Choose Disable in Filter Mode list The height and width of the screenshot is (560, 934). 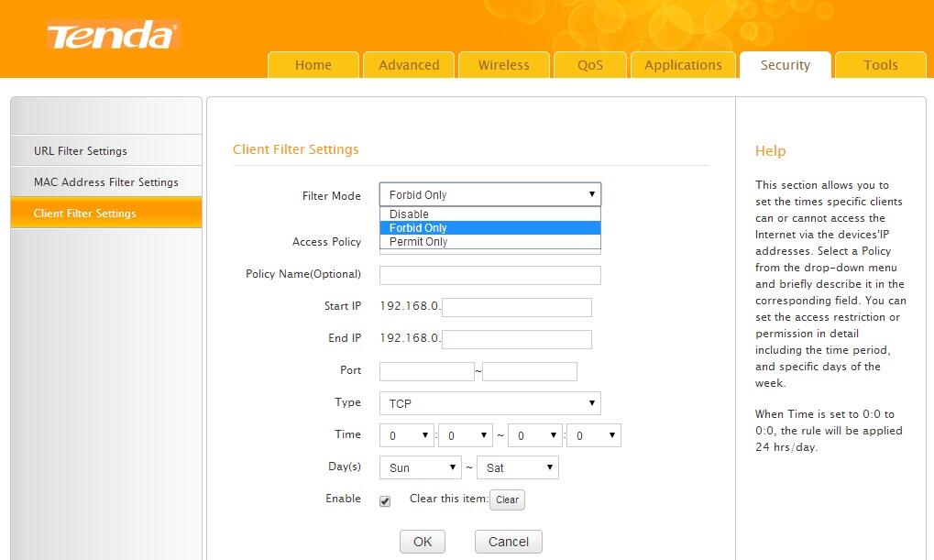tap(490, 214)
